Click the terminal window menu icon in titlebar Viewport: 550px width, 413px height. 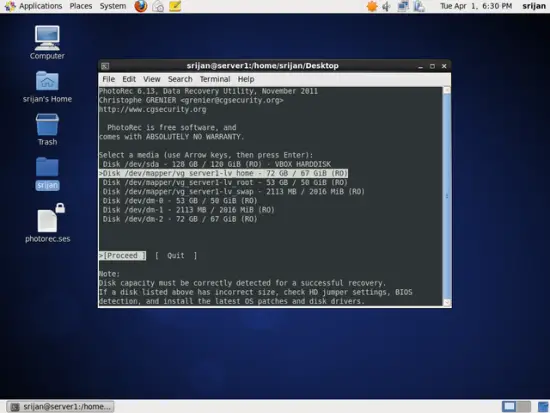105,66
